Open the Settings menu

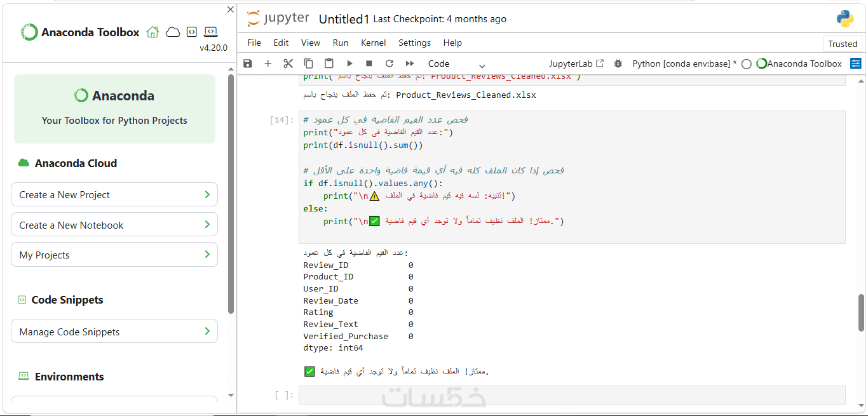pos(414,43)
